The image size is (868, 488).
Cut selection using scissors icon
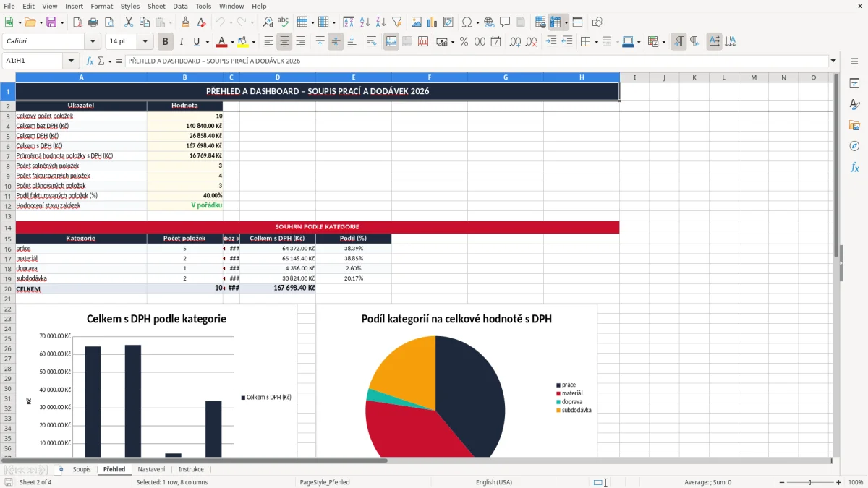click(128, 22)
